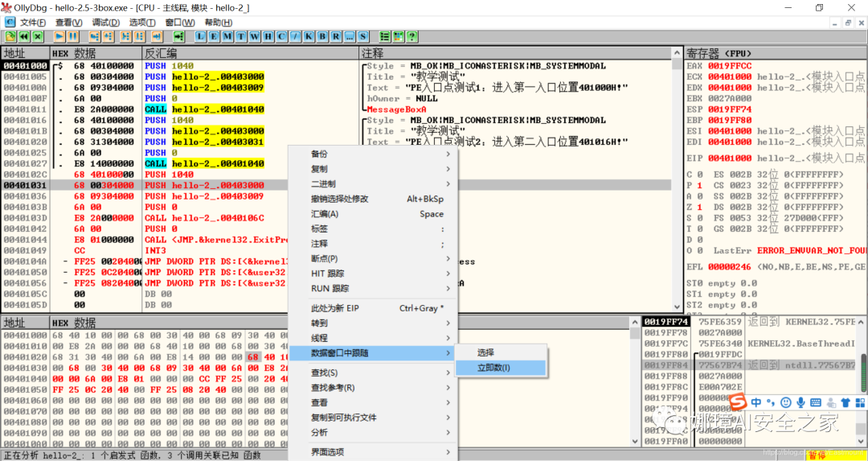Click the green Help question mark icon
The height and width of the screenshot is (461, 868).
point(411,36)
